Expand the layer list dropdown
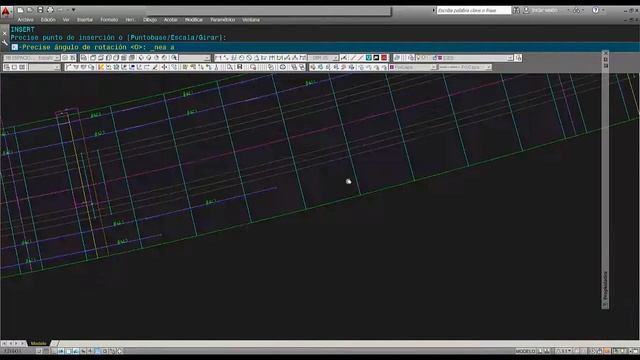This screenshot has height=360, width=640. 510,58
